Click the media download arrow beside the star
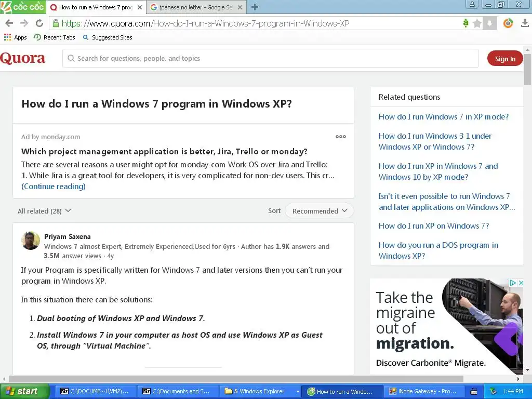This screenshot has height=399, width=532. click(489, 23)
